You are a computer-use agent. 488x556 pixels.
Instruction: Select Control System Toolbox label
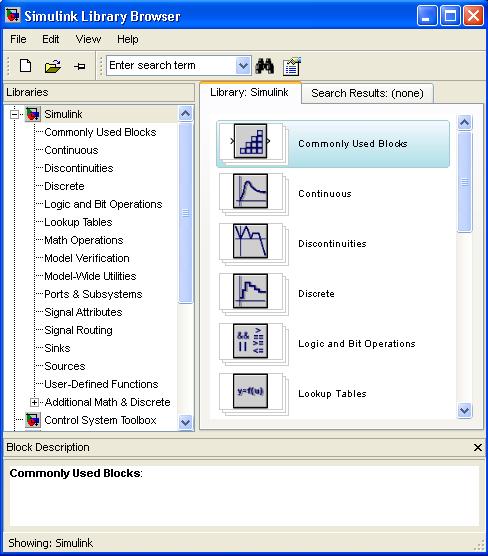pos(100,420)
